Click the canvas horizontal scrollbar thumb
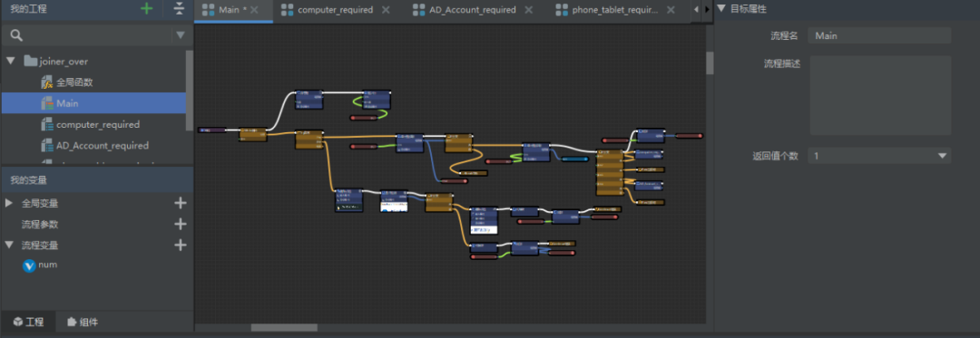 [284, 327]
